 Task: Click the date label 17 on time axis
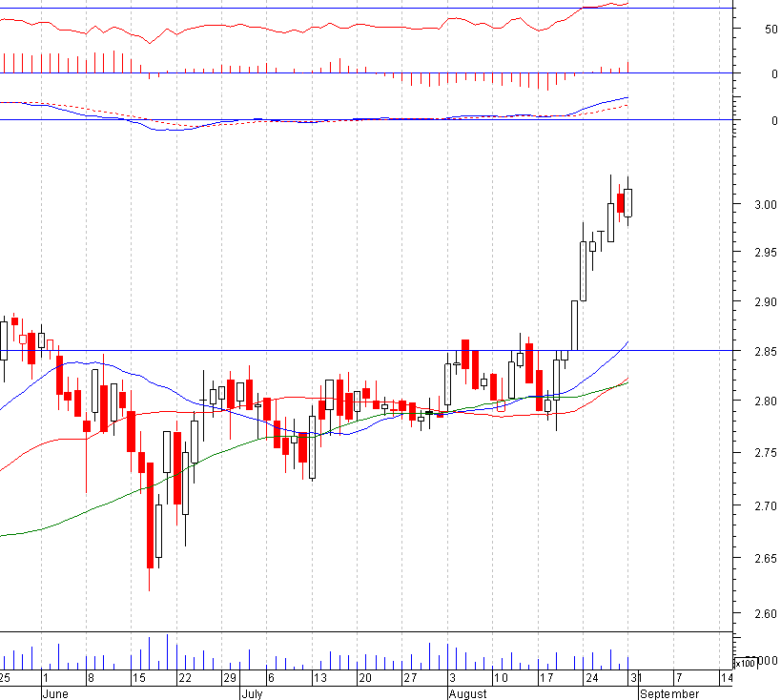coord(545,677)
